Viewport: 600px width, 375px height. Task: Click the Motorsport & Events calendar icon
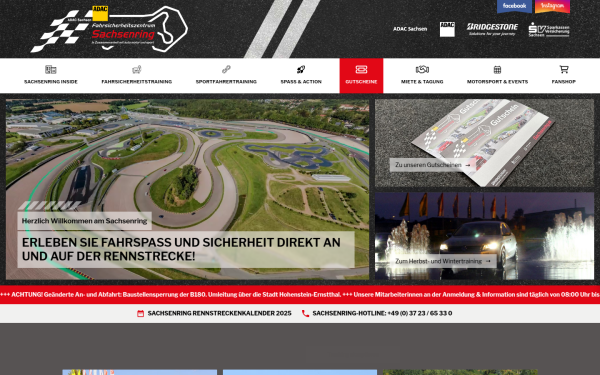click(497, 69)
